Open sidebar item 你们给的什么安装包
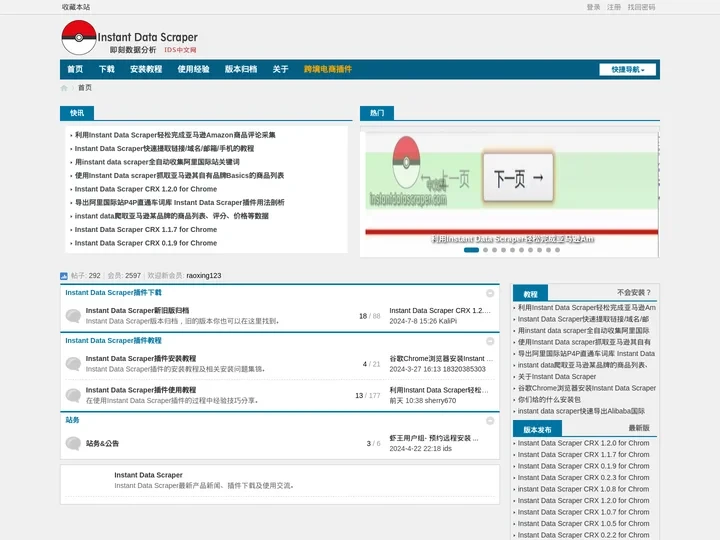The height and width of the screenshot is (540, 720). (549, 400)
